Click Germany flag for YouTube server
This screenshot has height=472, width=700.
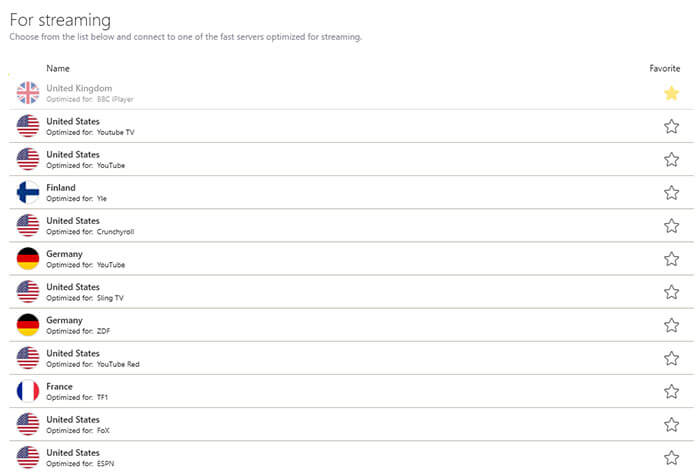pos(28,259)
